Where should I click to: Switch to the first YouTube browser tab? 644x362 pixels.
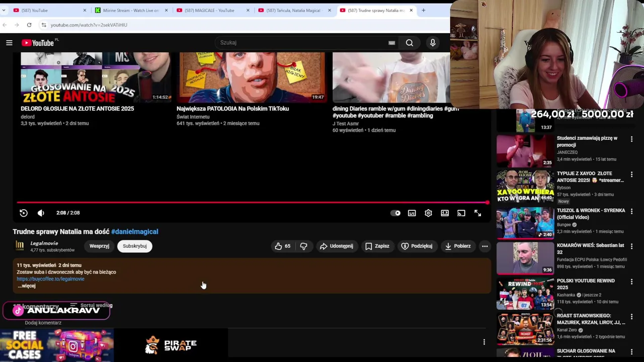pyautogui.click(x=50, y=10)
